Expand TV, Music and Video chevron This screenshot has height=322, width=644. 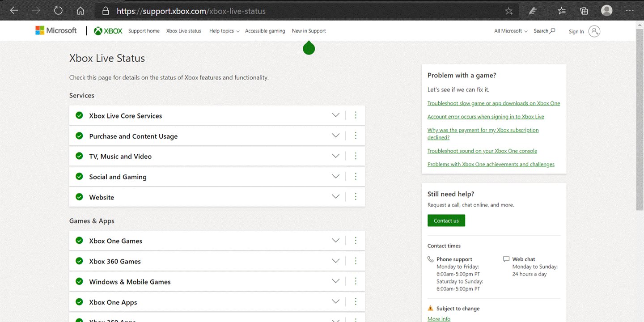[336, 156]
